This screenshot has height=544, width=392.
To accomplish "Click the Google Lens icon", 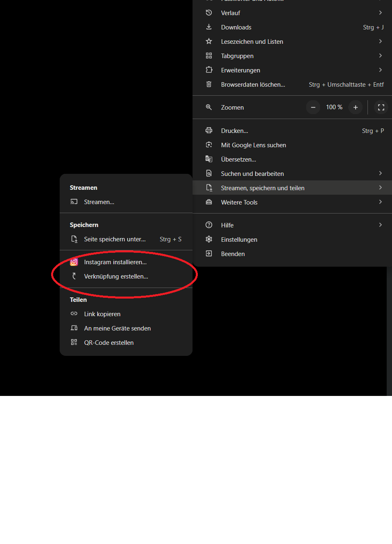I will coord(209,145).
